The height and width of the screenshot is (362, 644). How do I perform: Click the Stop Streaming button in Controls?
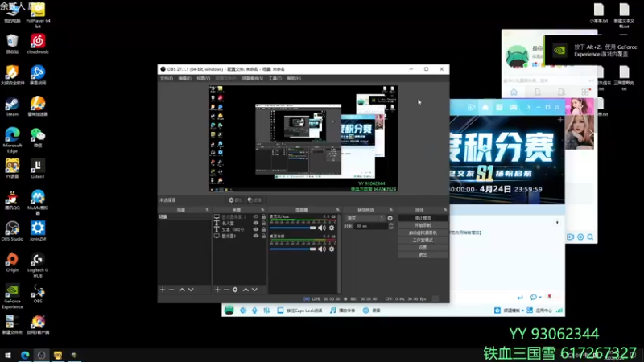pos(423,218)
